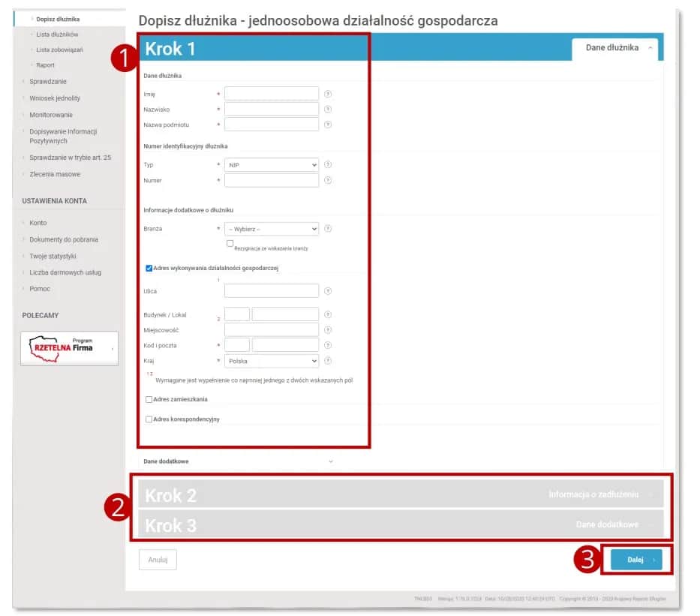The height and width of the screenshot is (616, 700).
Task: Click help icon next to Nazwa podmiotu
Action: point(328,125)
